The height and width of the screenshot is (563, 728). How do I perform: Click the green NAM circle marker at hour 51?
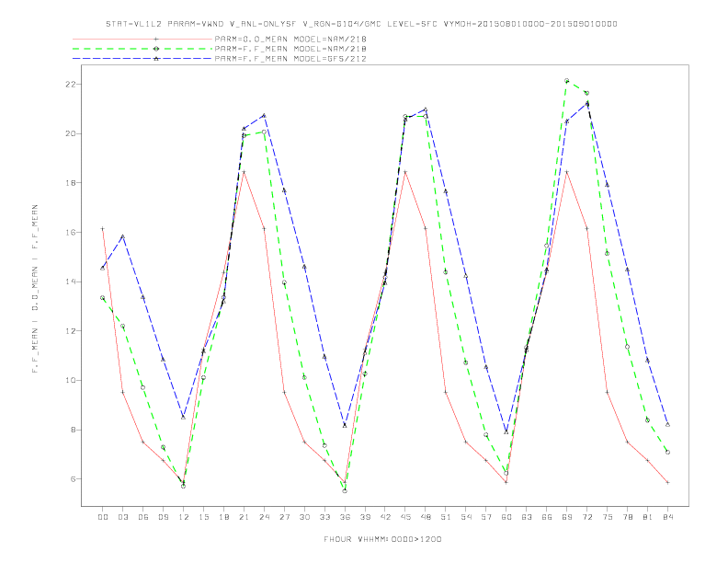tap(446, 271)
